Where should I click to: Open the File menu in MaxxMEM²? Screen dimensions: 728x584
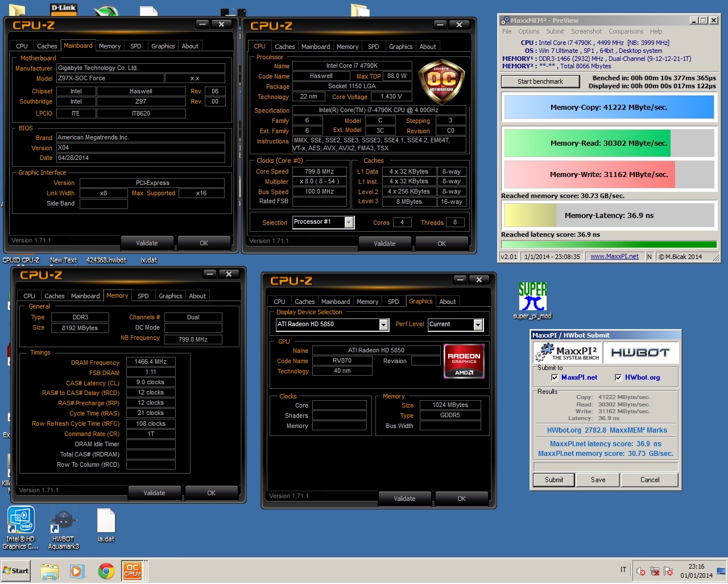(x=507, y=32)
